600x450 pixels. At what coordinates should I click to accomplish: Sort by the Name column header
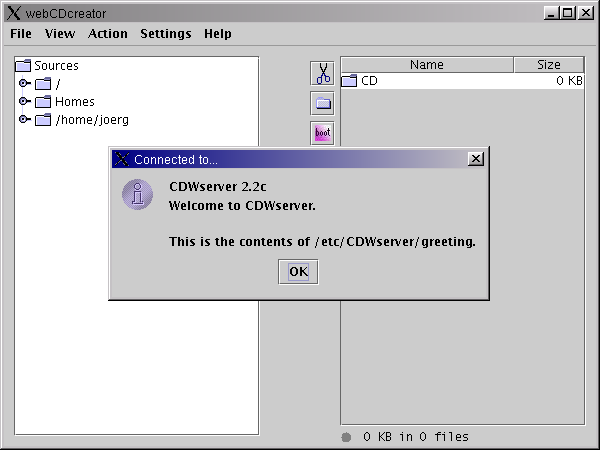click(427, 65)
